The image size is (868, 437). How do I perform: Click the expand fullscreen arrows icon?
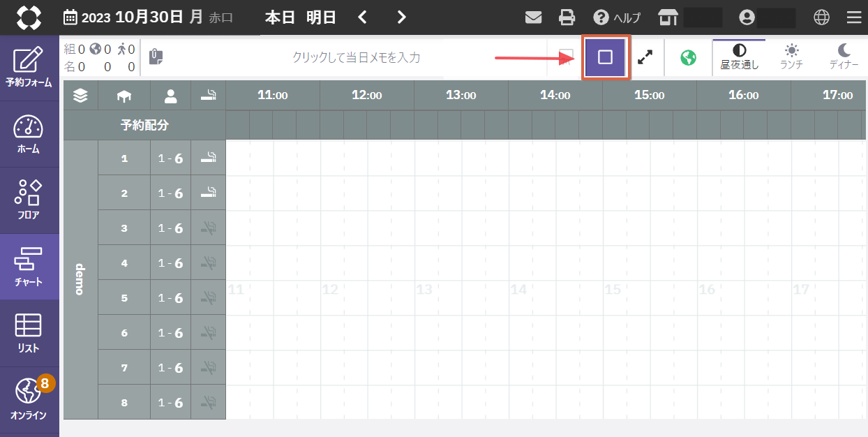click(646, 57)
